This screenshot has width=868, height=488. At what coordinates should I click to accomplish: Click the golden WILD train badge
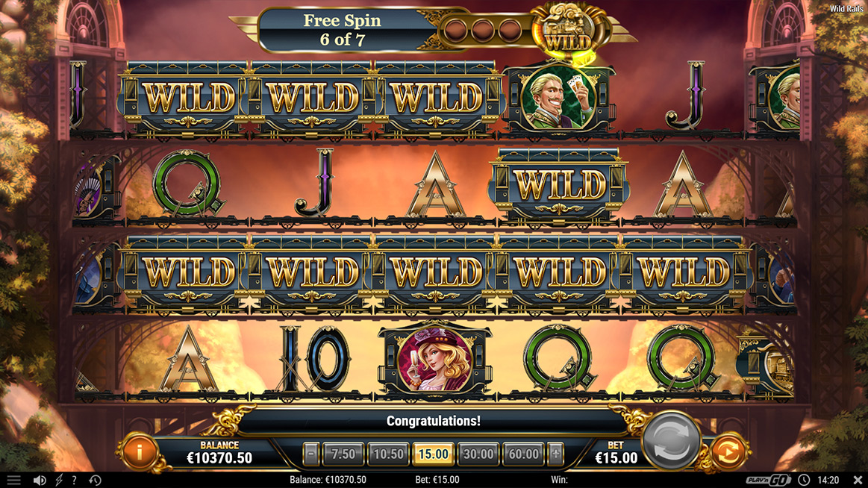pyautogui.click(x=567, y=31)
